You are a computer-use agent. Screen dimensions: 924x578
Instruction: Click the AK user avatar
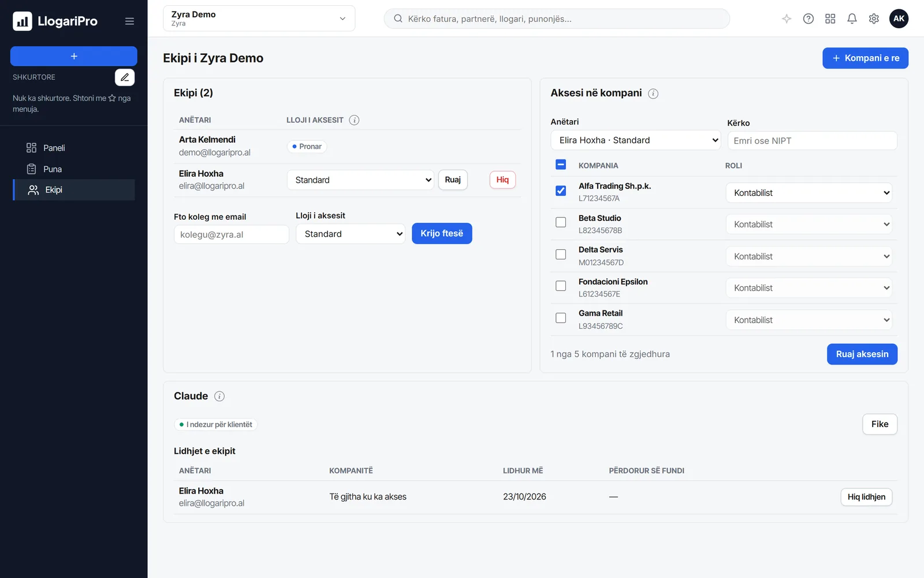[899, 18]
